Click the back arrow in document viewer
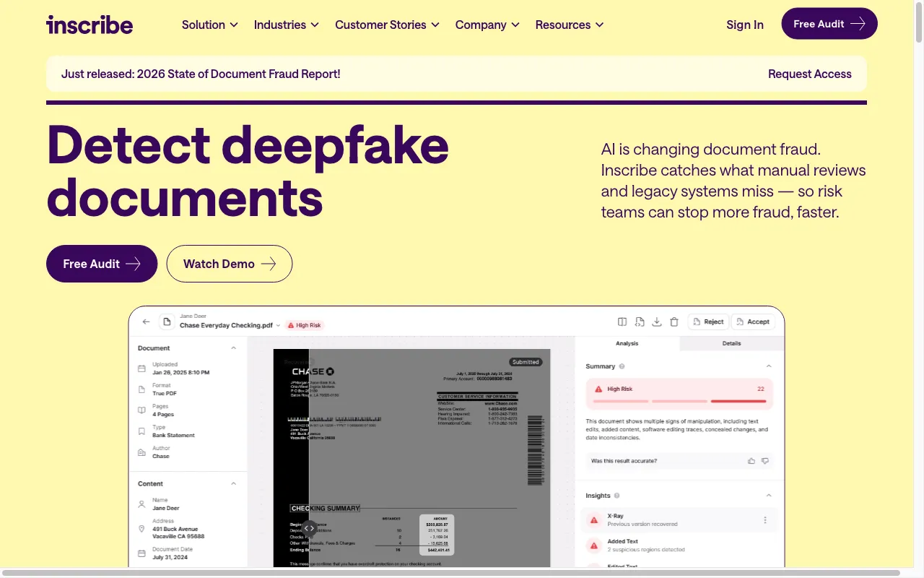924x578 pixels. point(147,322)
